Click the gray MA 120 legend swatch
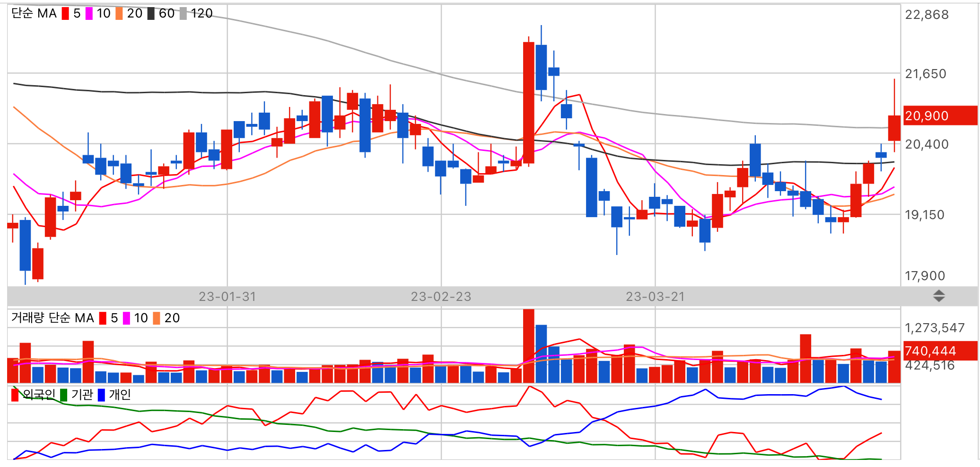 pos(183,14)
